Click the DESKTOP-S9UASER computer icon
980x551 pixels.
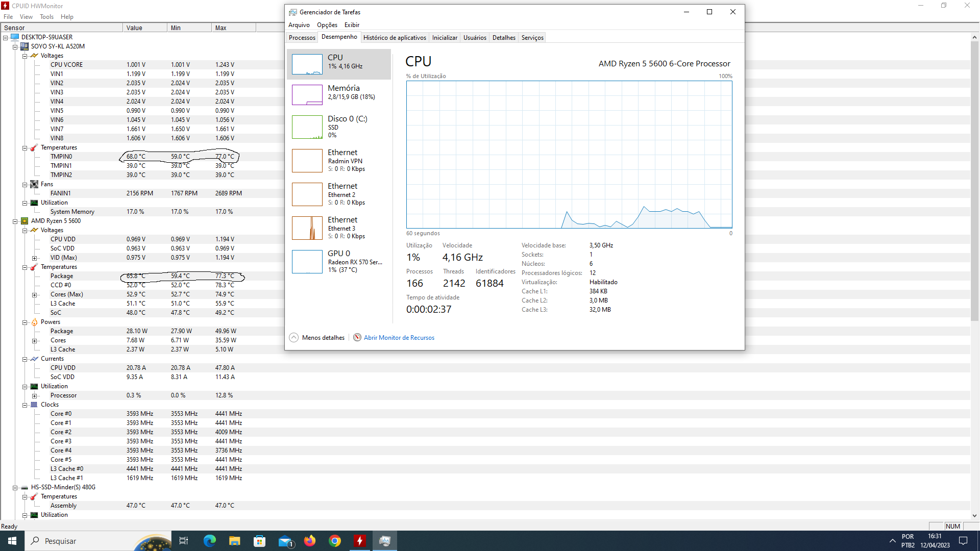15,37
